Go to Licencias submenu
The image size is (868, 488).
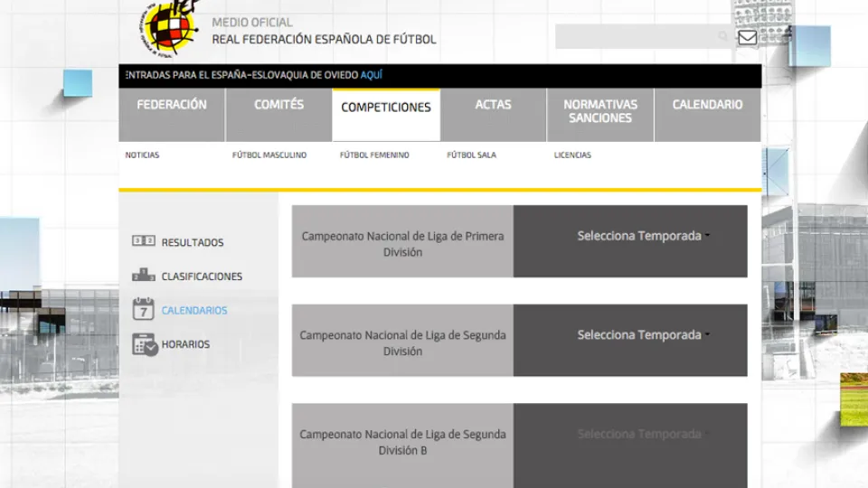click(x=573, y=155)
